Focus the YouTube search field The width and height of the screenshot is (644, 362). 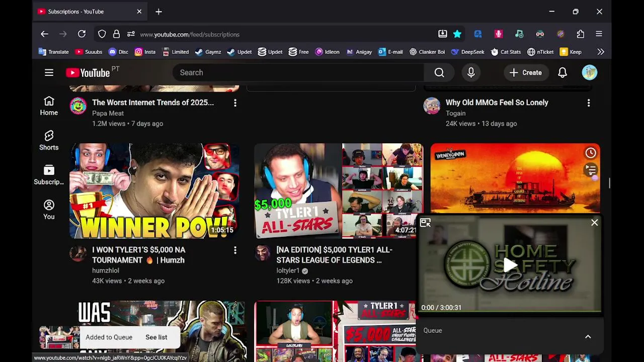[x=298, y=72]
